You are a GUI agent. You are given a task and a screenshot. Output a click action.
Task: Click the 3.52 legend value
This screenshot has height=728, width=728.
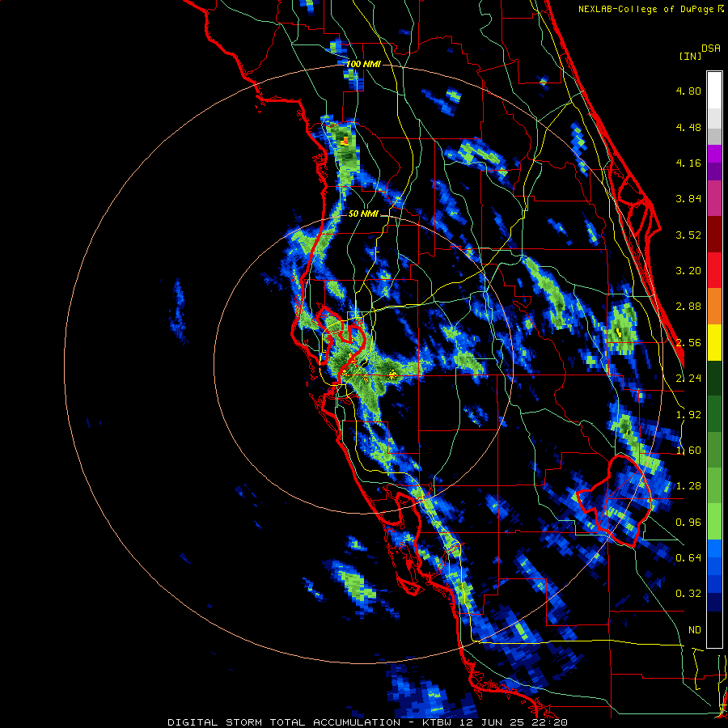[688, 235]
